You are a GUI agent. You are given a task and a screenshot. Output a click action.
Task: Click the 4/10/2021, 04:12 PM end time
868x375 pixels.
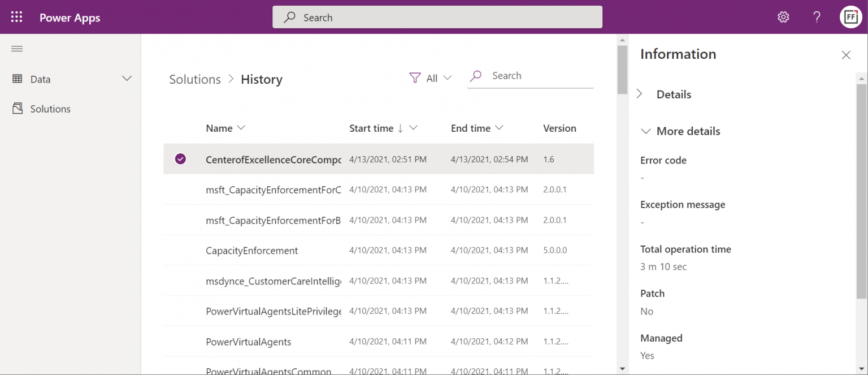489,342
